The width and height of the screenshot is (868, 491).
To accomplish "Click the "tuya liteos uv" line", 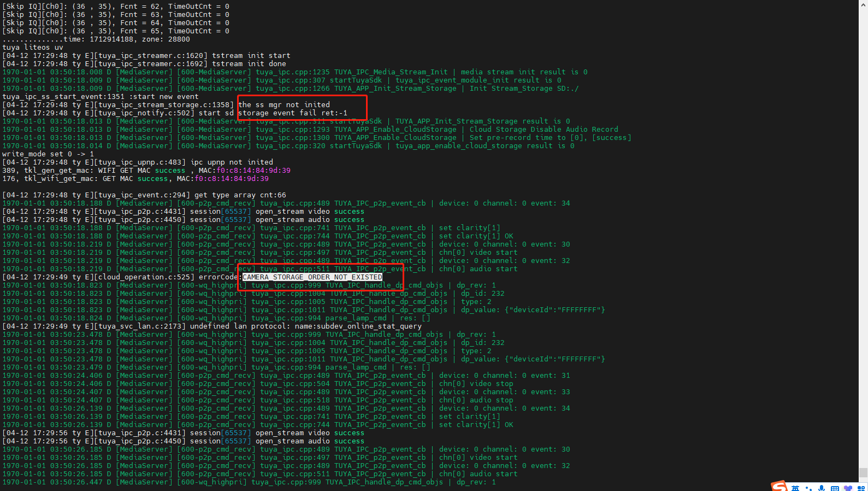I will [x=33, y=47].
